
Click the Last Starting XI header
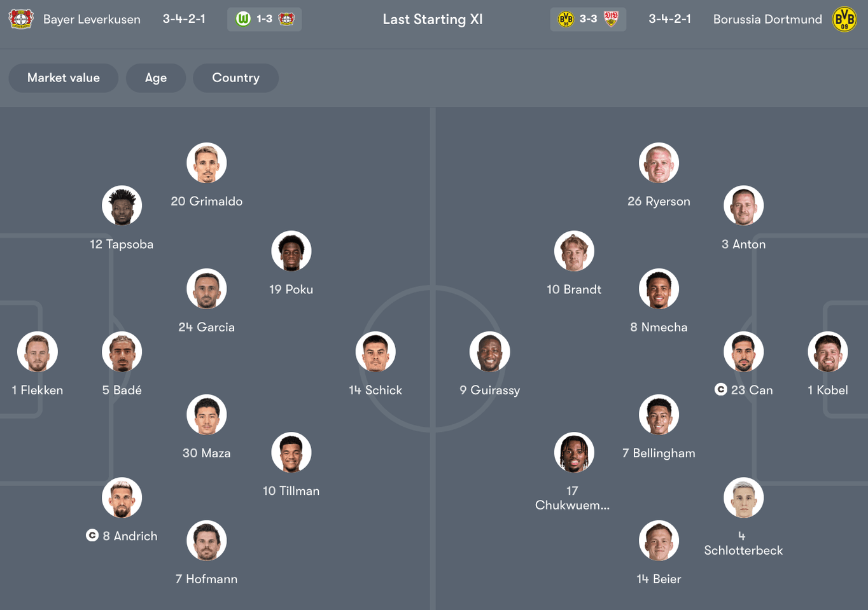(432, 19)
